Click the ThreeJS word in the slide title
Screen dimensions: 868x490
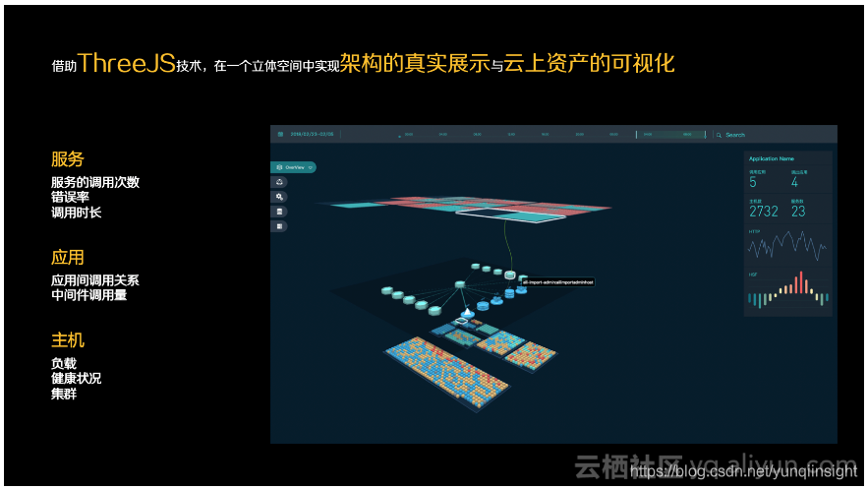pyautogui.click(x=127, y=63)
